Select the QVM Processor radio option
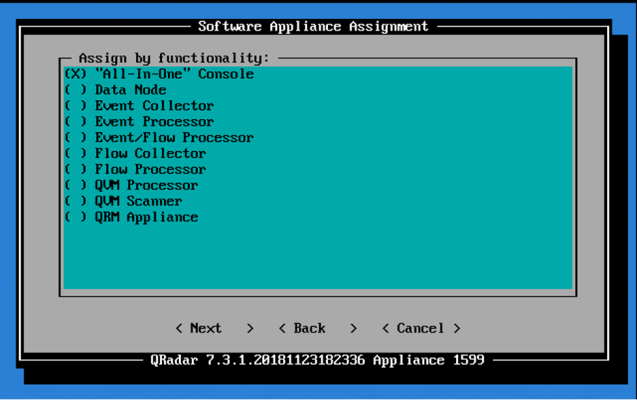The width and height of the screenshot is (637, 400). [x=132, y=185]
